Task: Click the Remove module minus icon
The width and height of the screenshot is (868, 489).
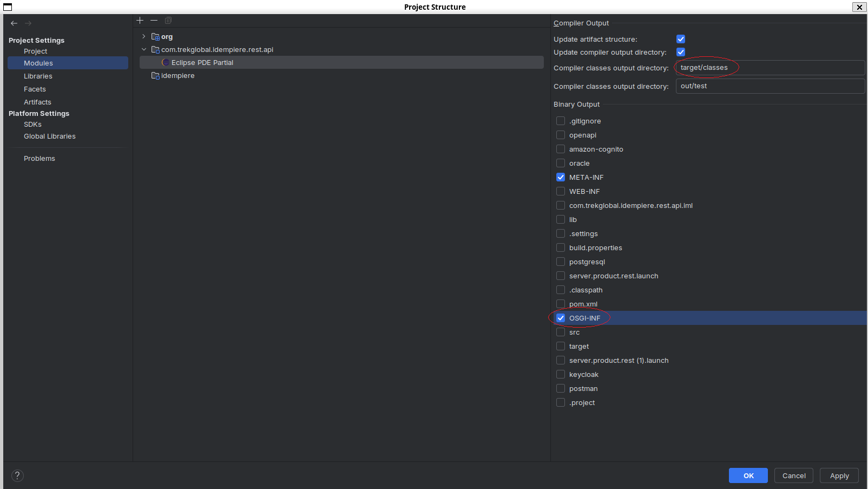Action: [x=154, y=20]
